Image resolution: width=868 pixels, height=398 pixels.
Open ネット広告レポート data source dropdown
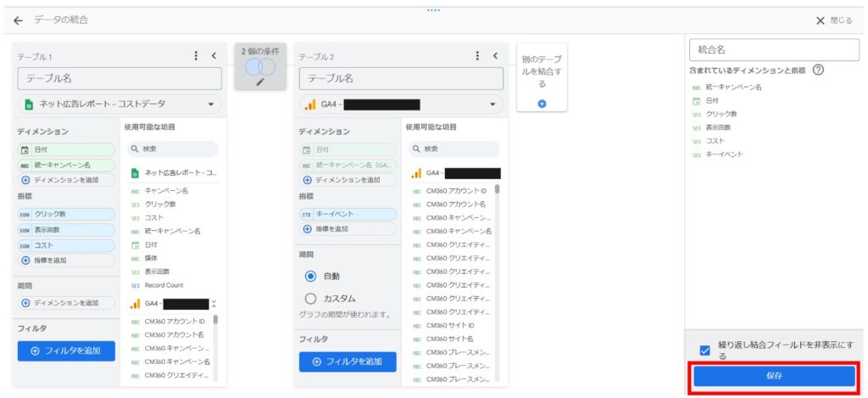tap(120, 104)
